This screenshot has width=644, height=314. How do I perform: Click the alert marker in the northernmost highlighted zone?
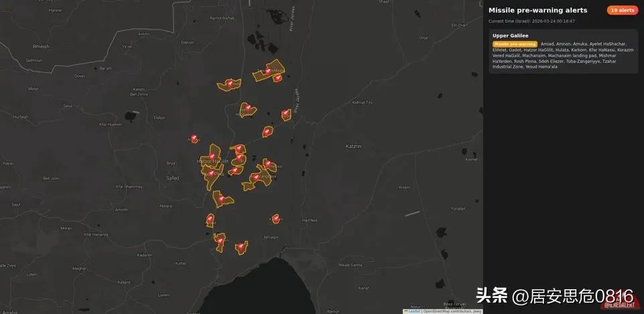click(268, 71)
